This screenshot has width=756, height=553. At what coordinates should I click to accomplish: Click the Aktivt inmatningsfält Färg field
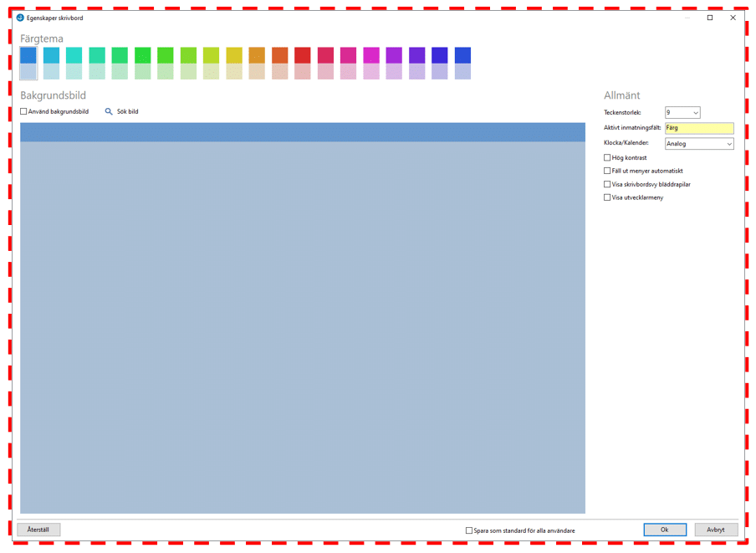coord(699,128)
